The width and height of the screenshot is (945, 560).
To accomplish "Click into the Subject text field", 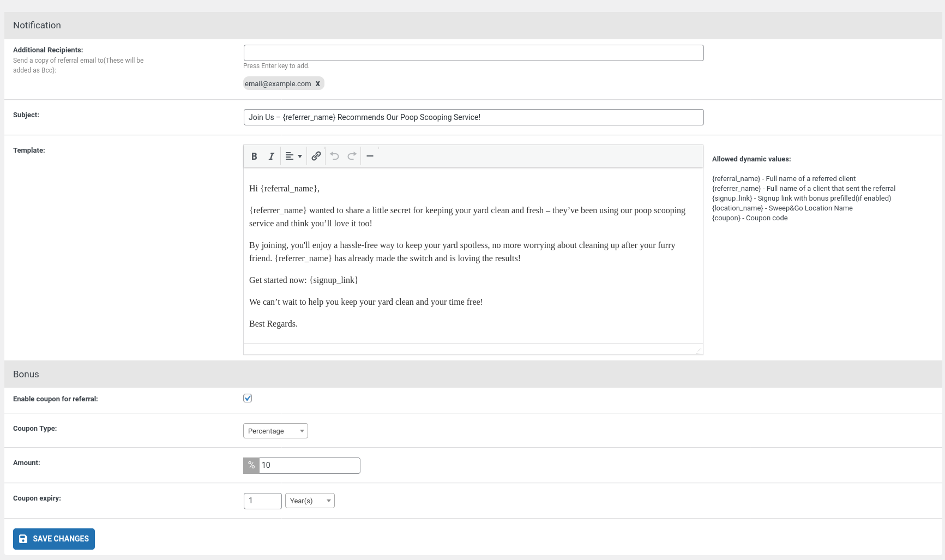I will click(473, 117).
